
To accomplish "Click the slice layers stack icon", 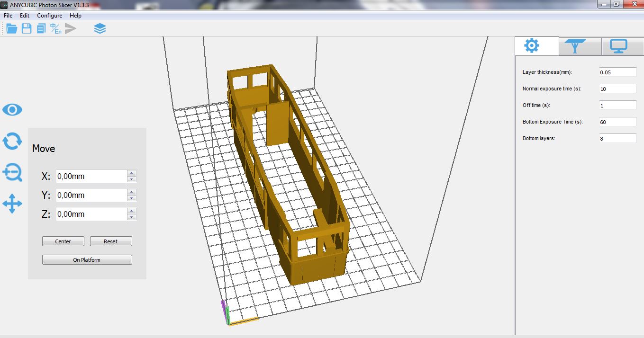I will click(x=100, y=29).
